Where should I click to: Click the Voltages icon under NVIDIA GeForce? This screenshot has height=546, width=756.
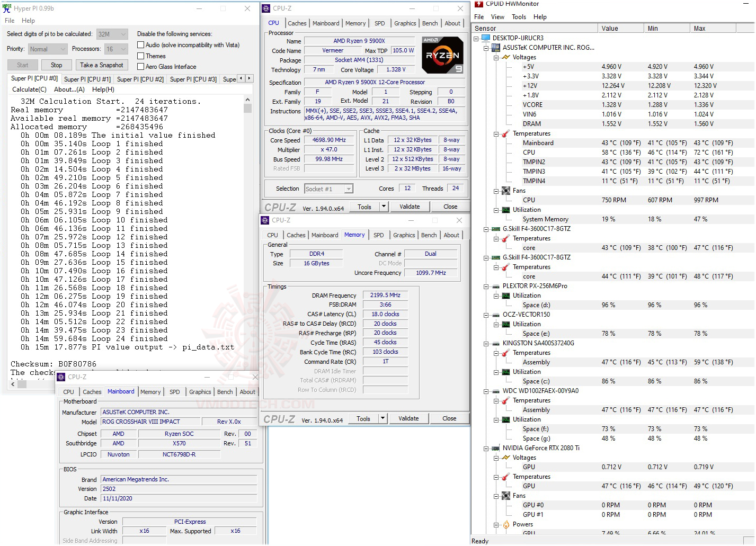506,458
